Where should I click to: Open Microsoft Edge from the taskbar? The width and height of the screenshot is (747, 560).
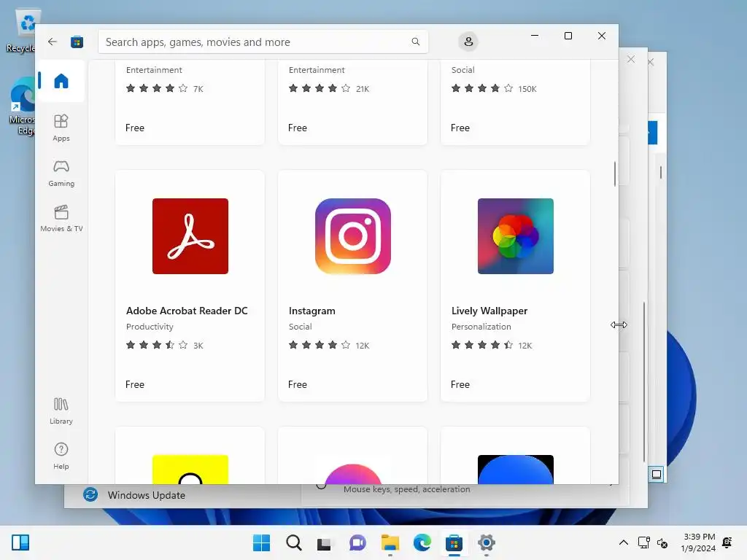click(x=422, y=542)
